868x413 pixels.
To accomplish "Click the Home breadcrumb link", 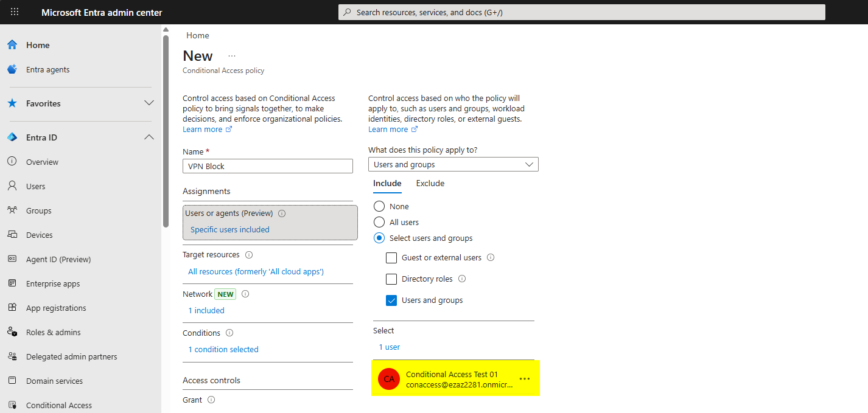I will click(198, 35).
